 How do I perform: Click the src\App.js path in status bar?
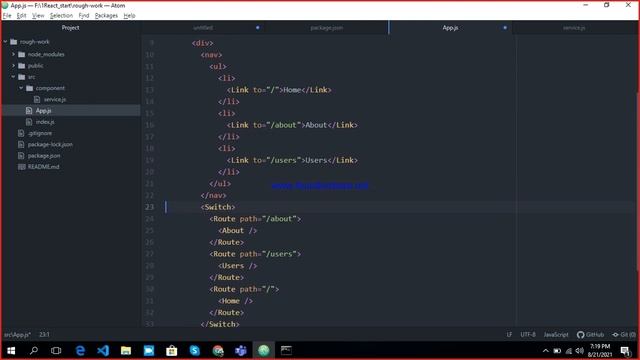(x=17, y=335)
